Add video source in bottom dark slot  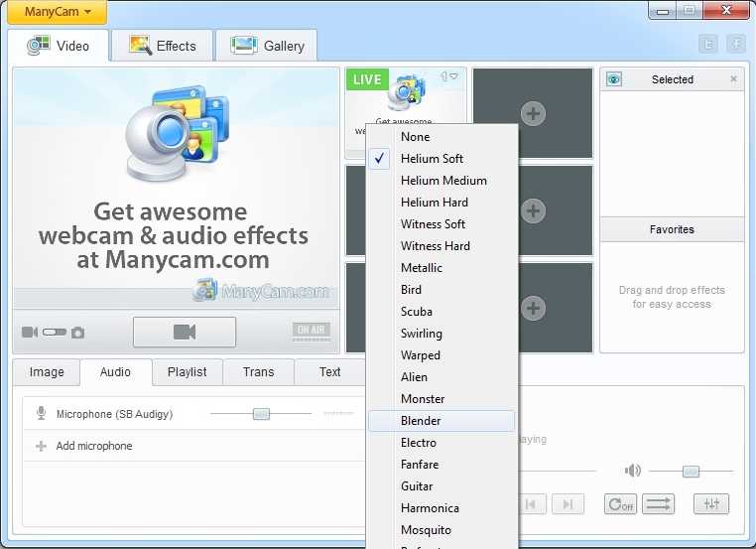[x=533, y=309]
